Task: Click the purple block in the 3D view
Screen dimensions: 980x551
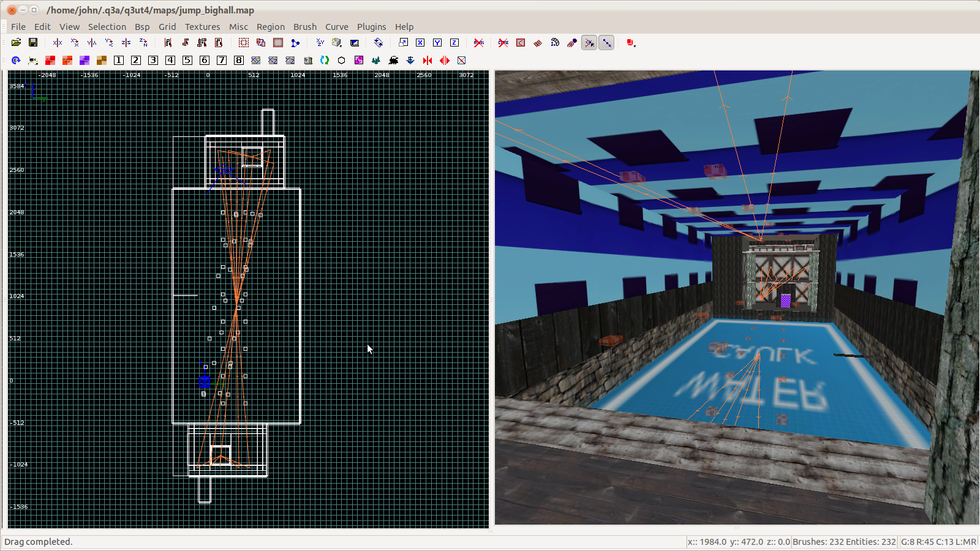Action: coord(786,300)
